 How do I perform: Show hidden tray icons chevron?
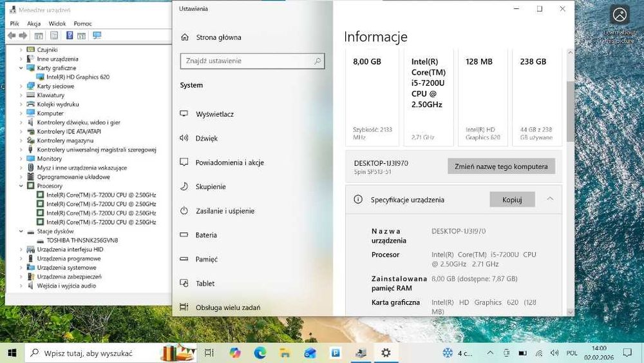pos(490,353)
